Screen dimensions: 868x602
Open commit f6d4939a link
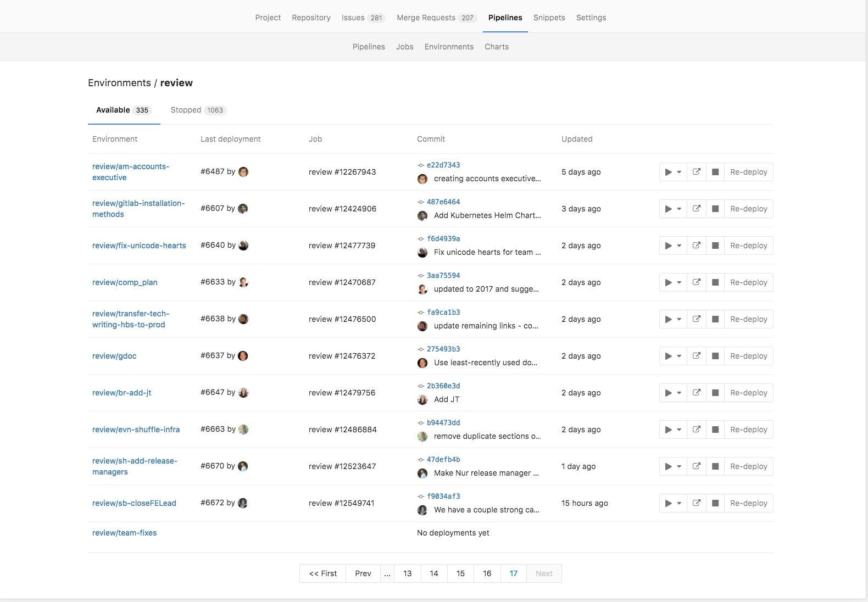click(x=443, y=238)
